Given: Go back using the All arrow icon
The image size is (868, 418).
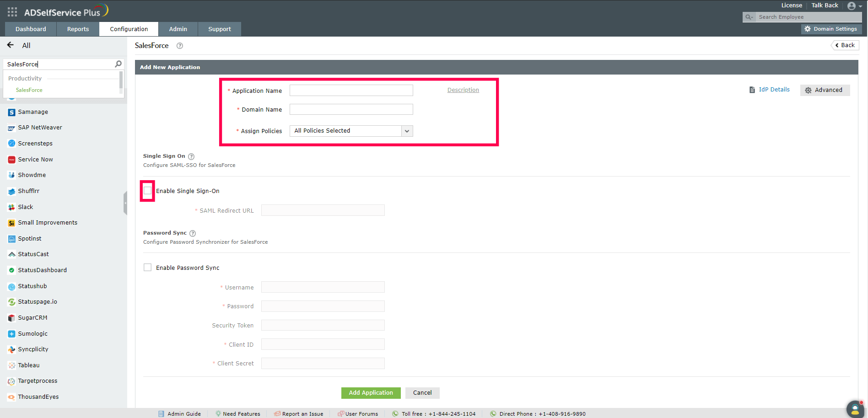Looking at the screenshot, I should click(x=11, y=45).
